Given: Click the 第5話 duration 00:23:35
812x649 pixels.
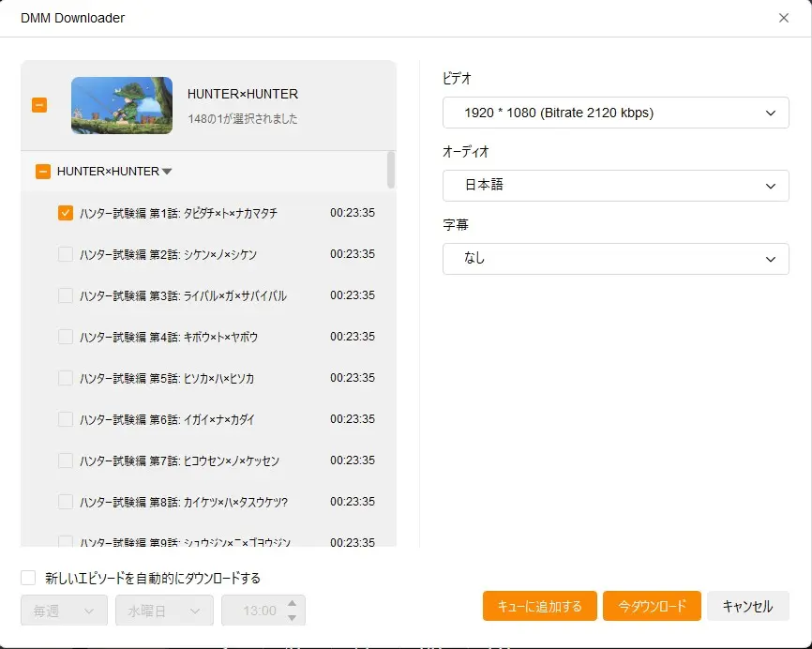Looking at the screenshot, I should [x=353, y=378].
